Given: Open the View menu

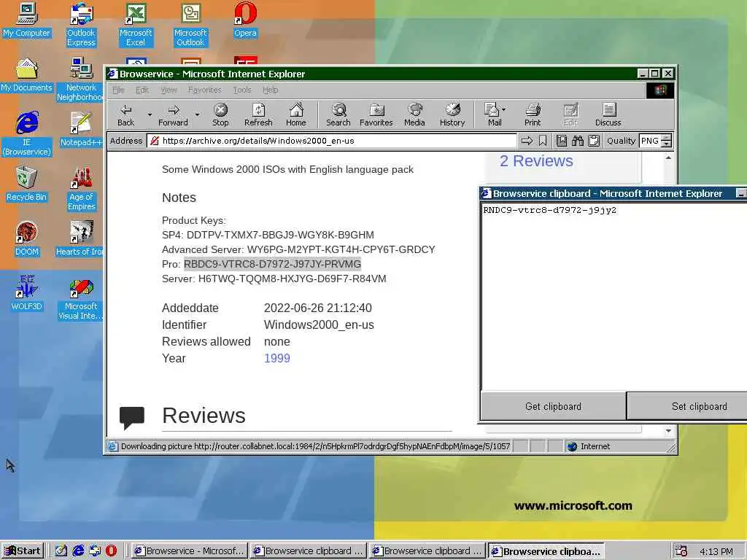Looking at the screenshot, I should [x=169, y=90].
